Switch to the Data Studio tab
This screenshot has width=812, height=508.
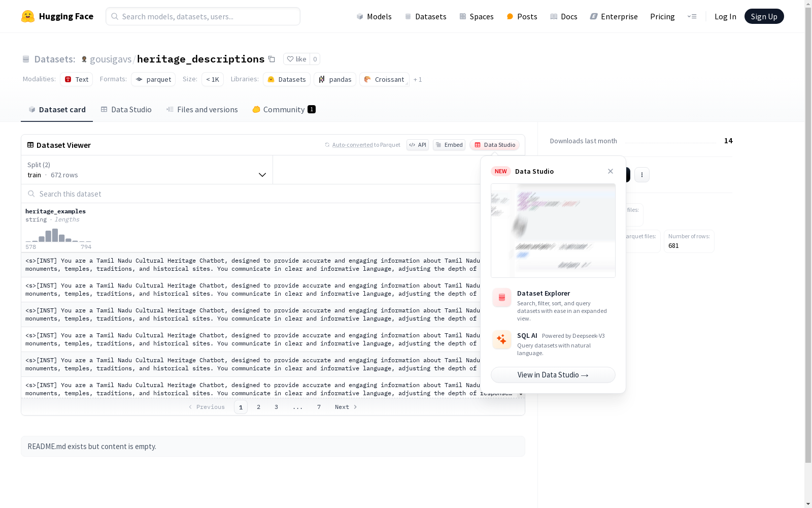(x=126, y=109)
